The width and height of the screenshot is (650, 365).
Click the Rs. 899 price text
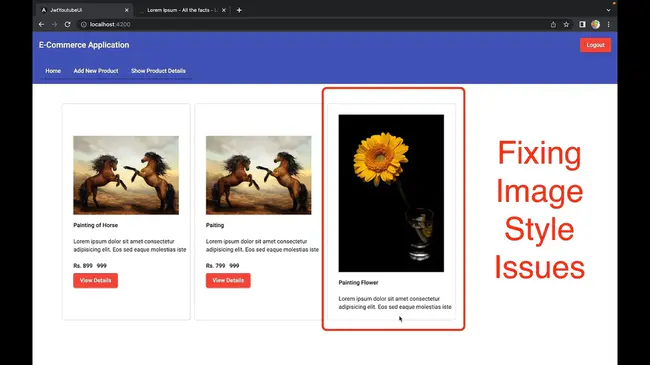(x=83, y=265)
